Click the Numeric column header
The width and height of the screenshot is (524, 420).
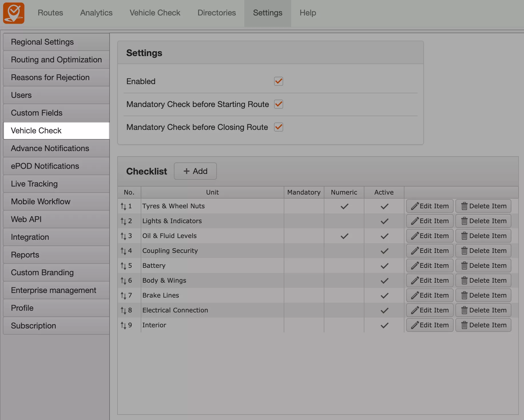pyautogui.click(x=344, y=192)
